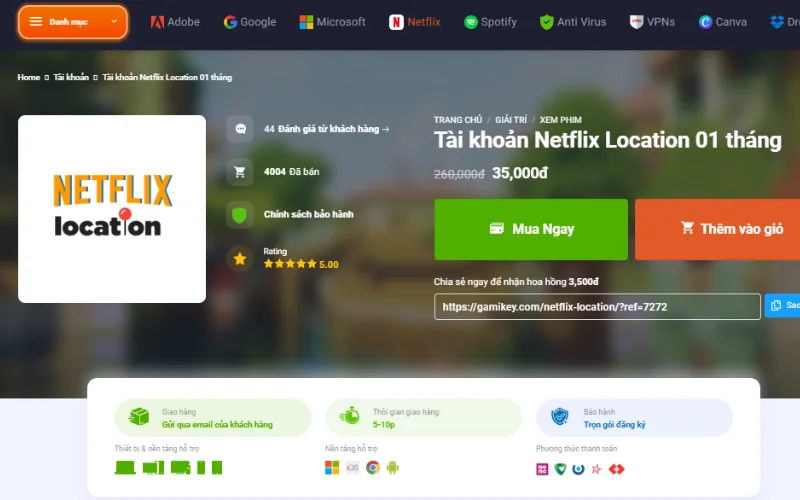Click the 35,000đ sale price

[x=519, y=173]
